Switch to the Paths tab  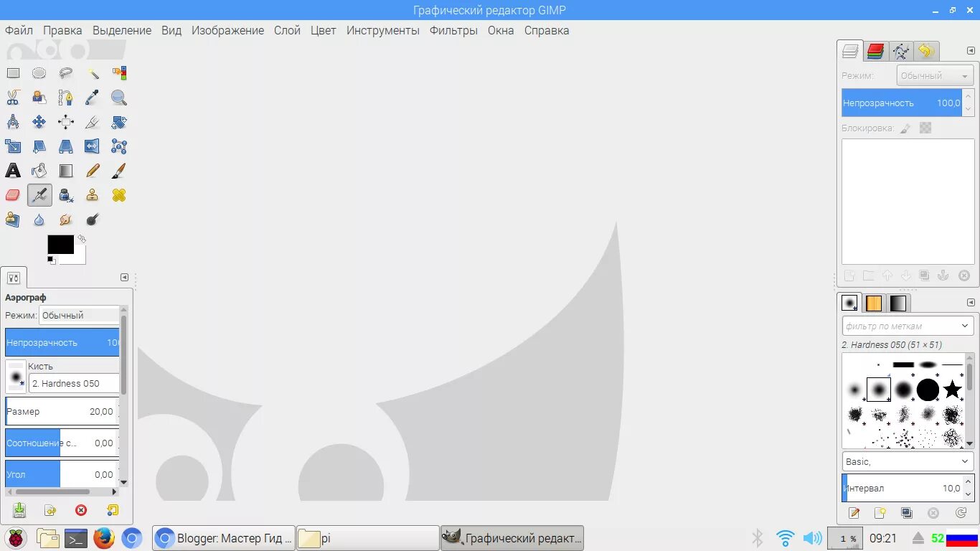(x=901, y=51)
